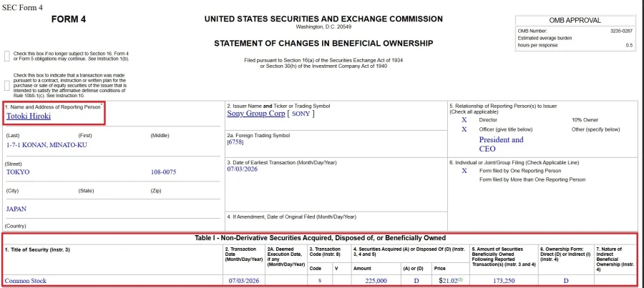Open the Sony Group Corp issuer link
The height and width of the screenshot is (288, 644).
pos(256,114)
